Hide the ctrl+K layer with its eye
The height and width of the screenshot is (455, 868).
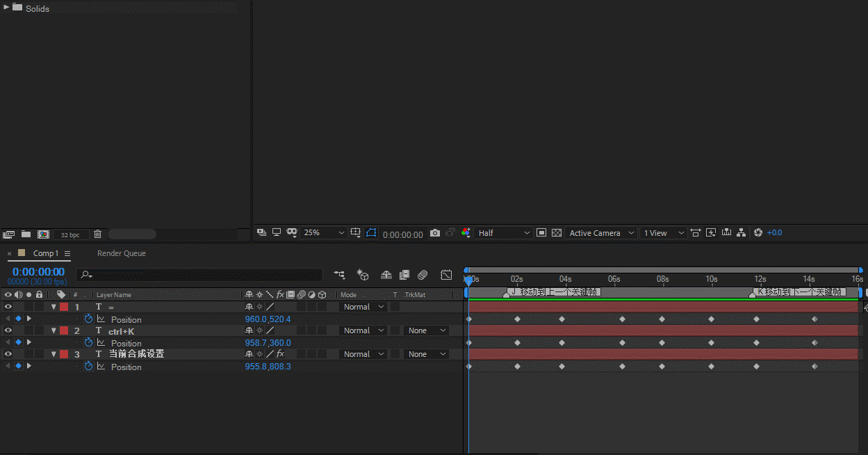click(8, 330)
